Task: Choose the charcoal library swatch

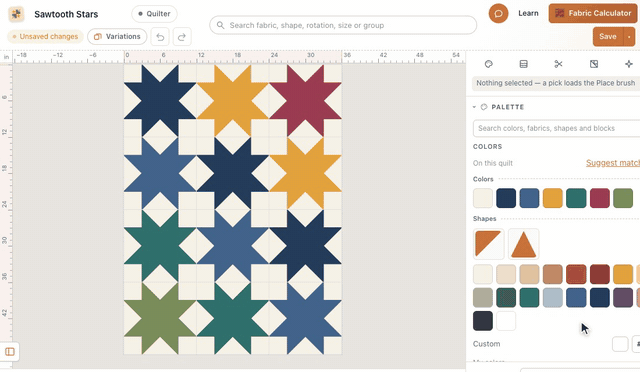Action: click(x=483, y=321)
